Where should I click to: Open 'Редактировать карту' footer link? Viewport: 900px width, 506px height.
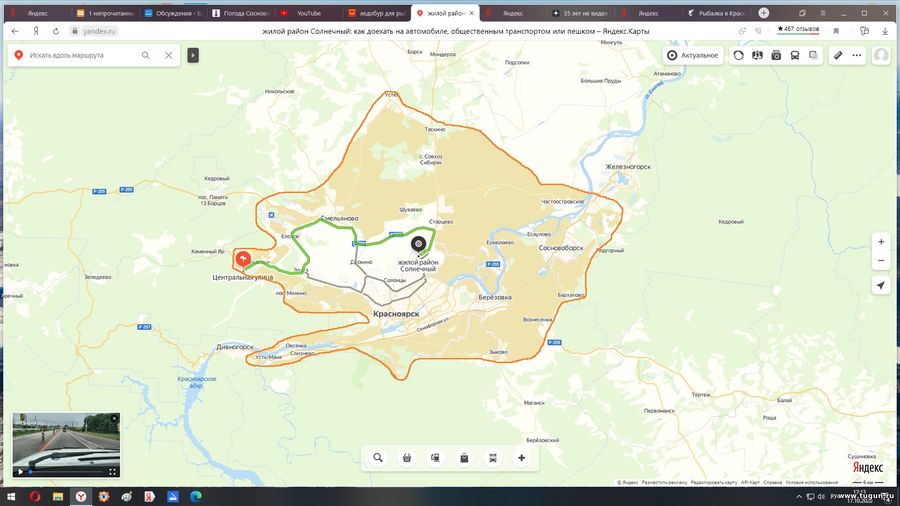[713, 482]
